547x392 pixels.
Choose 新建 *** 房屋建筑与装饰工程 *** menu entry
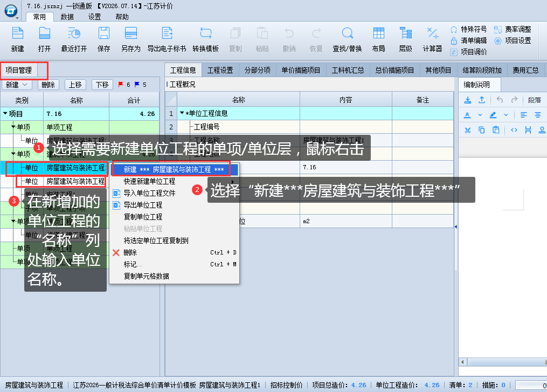point(175,170)
